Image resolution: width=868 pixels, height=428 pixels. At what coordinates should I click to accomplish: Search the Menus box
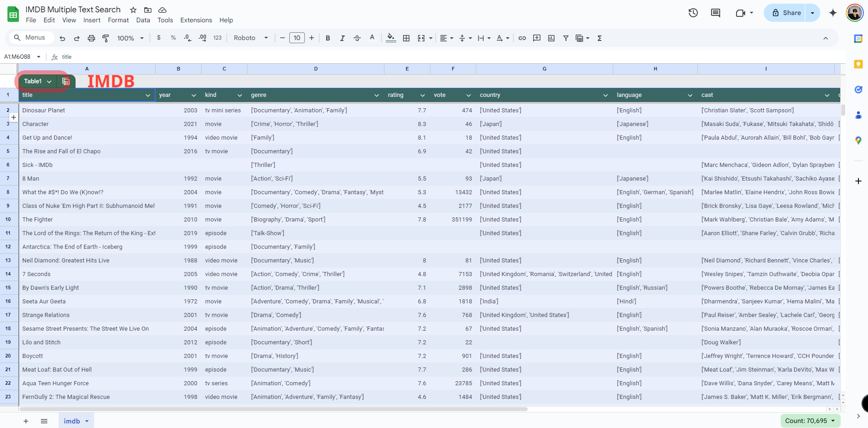click(31, 38)
